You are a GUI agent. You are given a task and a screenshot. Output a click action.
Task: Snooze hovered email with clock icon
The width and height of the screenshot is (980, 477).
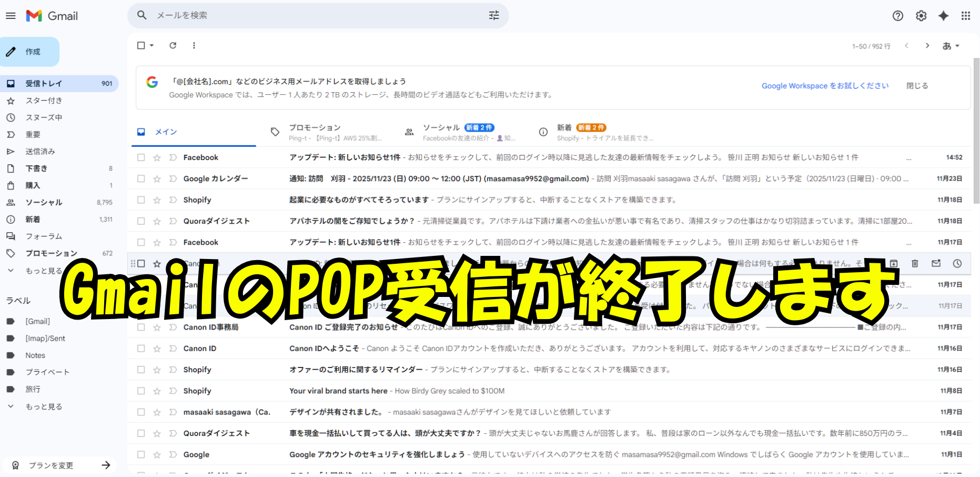(x=957, y=263)
